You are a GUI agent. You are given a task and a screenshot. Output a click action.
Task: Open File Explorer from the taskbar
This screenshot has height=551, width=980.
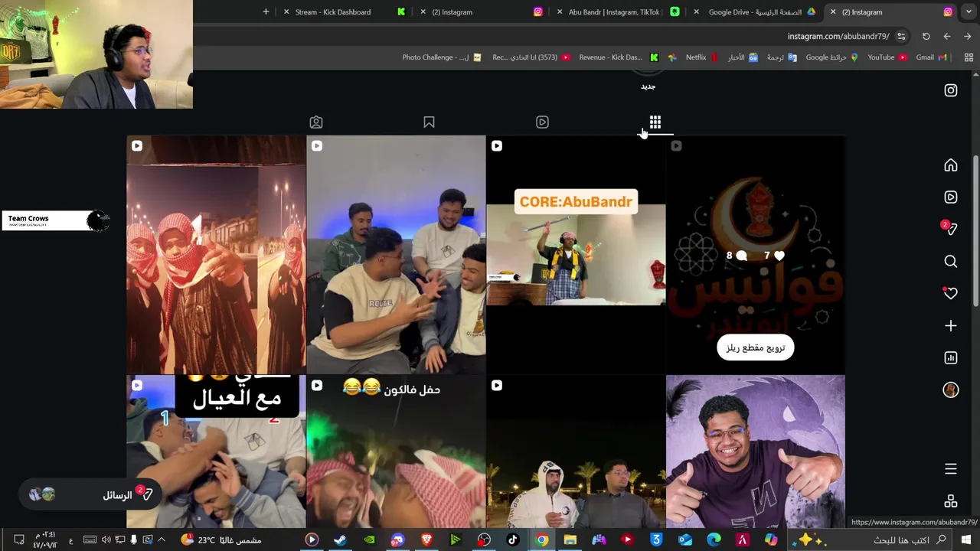coord(570,540)
